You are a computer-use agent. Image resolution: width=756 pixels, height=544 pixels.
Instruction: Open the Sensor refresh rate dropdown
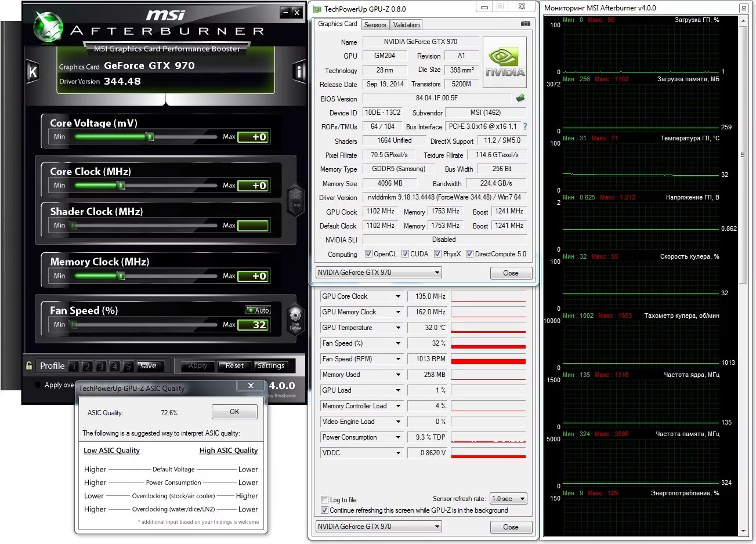pos(508,499)
